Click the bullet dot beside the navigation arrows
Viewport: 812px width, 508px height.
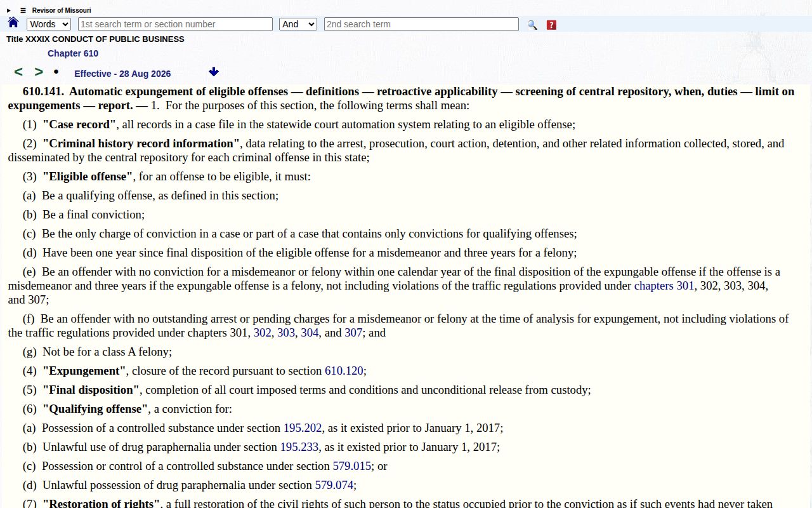pos(56,72)
